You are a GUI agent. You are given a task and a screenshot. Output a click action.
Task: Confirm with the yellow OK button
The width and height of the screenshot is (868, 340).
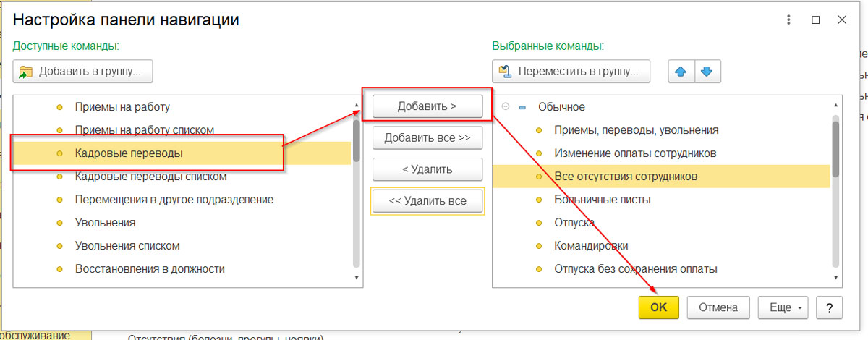click(x=658, y=307)
